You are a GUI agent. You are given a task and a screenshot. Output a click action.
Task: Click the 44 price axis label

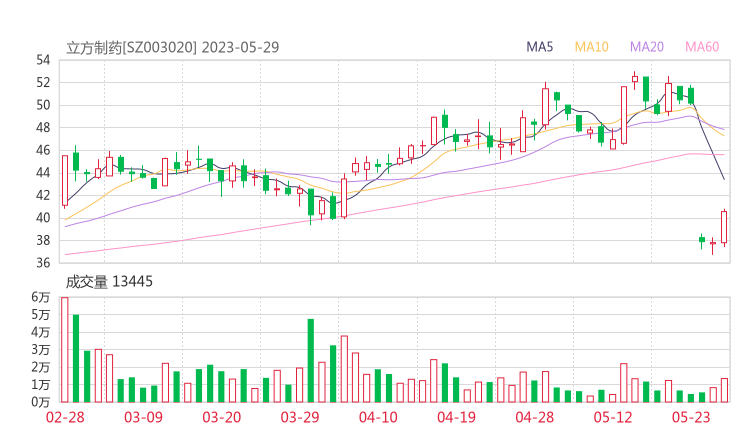43,173
